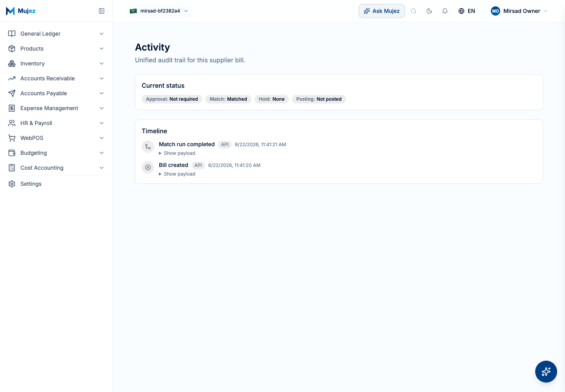Expand Accounts Receivable chevron

click(102, 78)
